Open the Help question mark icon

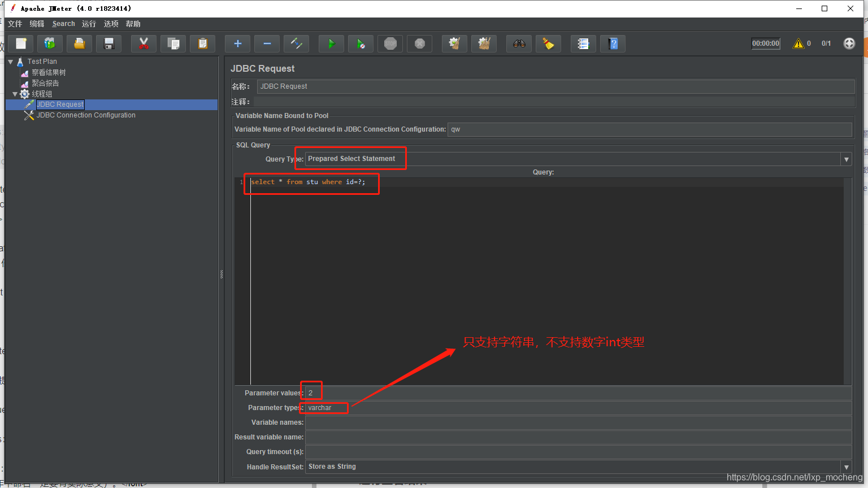(613, 43)
